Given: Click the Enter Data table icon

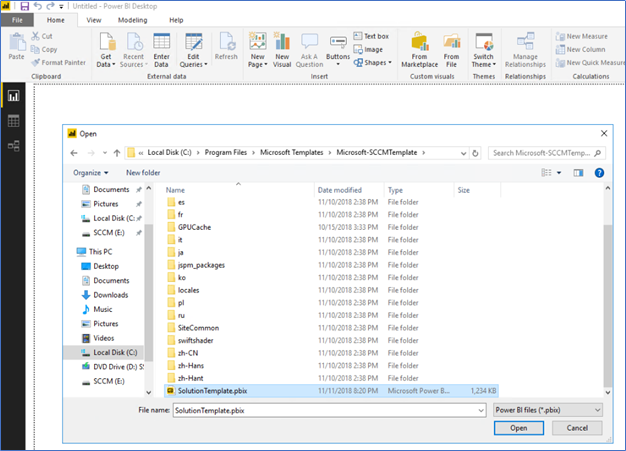Looking at the screenshot, I should (161, 42).
